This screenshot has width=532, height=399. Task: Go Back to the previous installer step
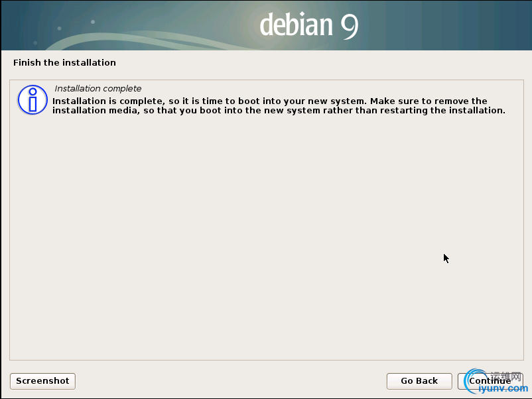coord(419,381)
